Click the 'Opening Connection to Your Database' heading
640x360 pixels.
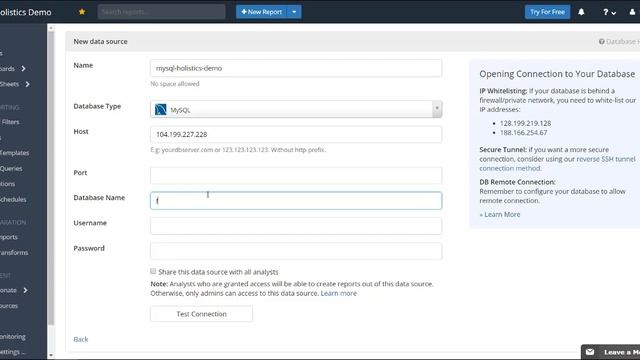(x=557, y=74)
